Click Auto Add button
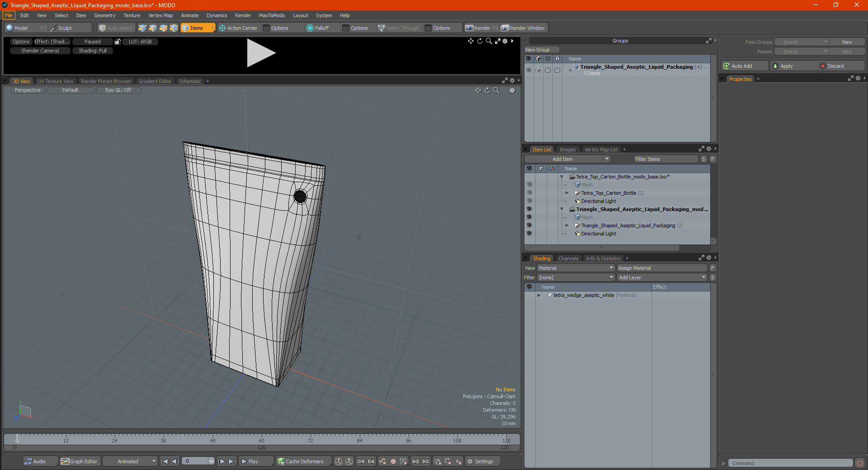 point(745,66)
